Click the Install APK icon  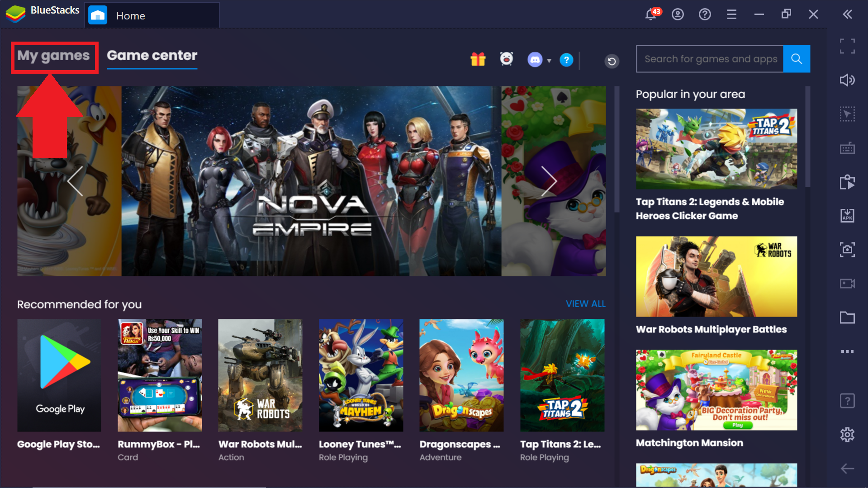click(x=847, y=216)
